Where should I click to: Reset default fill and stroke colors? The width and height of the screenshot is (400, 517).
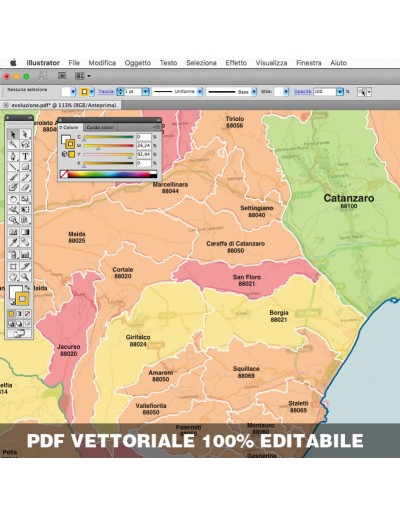tap(12, 302)
